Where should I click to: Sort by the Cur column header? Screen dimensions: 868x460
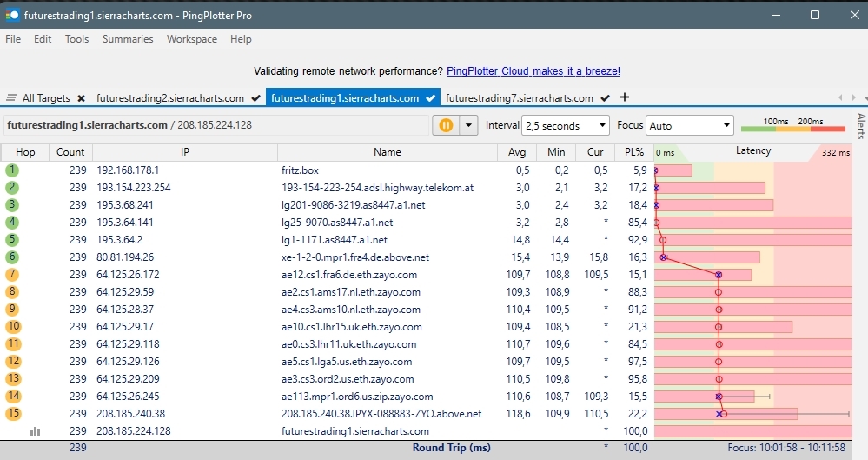pos(595,152)
